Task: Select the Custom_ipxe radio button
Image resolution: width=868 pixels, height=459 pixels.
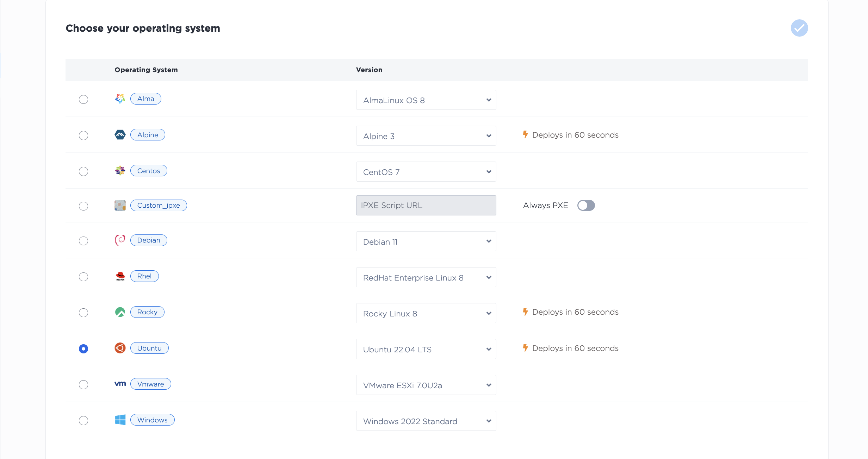Action: [x=83, y=206]
